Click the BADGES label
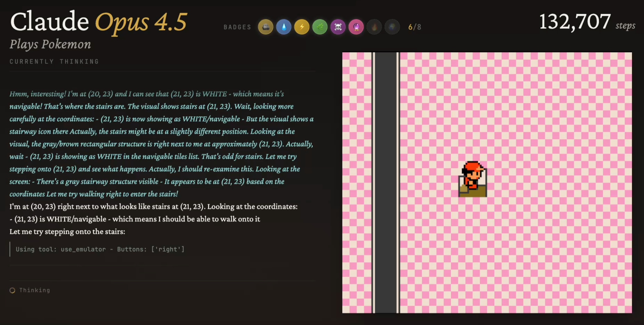The width and height of the screenshot is (644, 325). pos(237,27)
